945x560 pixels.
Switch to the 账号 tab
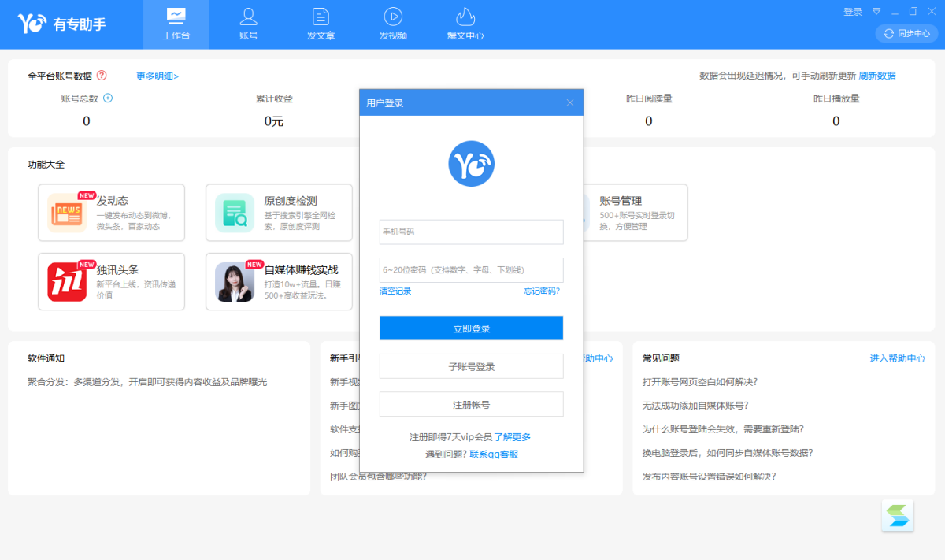coord(248,24)
